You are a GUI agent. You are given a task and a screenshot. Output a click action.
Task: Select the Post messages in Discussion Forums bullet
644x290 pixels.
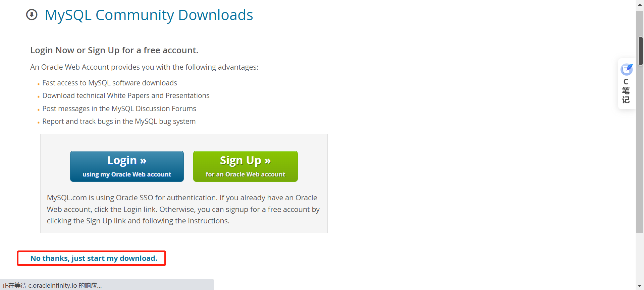[119, 109]
